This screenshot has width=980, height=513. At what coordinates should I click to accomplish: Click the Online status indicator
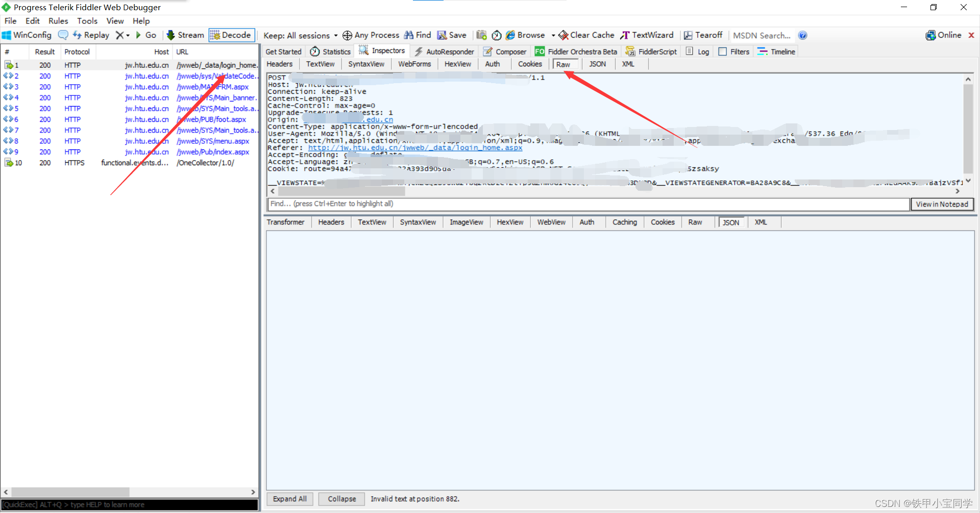click(x=944, y=35)
